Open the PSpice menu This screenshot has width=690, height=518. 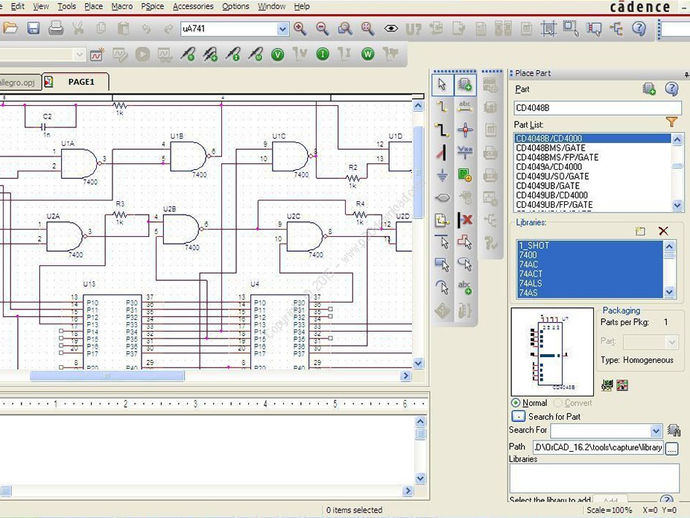[152, 7]
